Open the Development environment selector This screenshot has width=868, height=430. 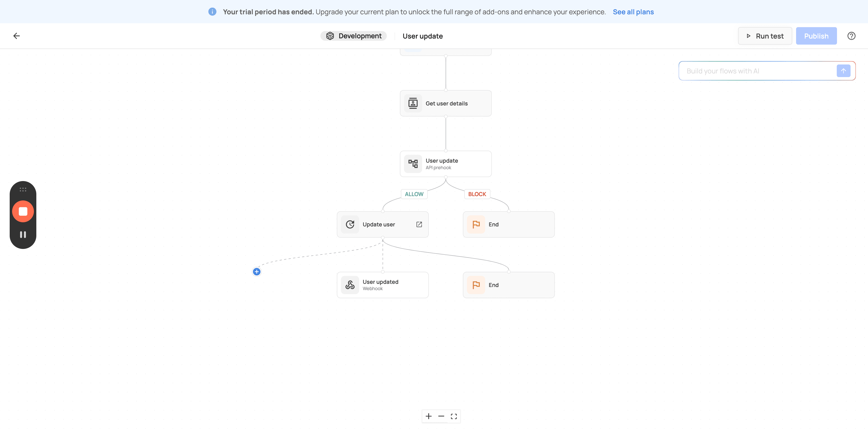(353, 36)
